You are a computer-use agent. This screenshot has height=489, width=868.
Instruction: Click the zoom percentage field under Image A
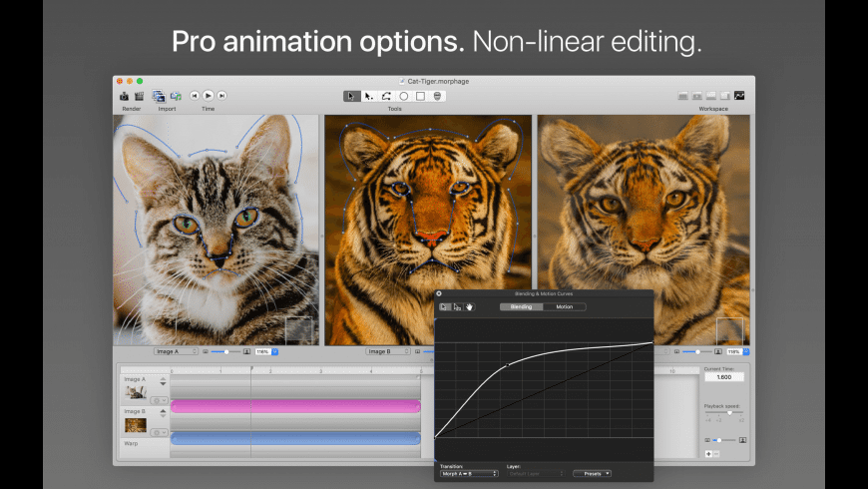[x=263, y=351]
